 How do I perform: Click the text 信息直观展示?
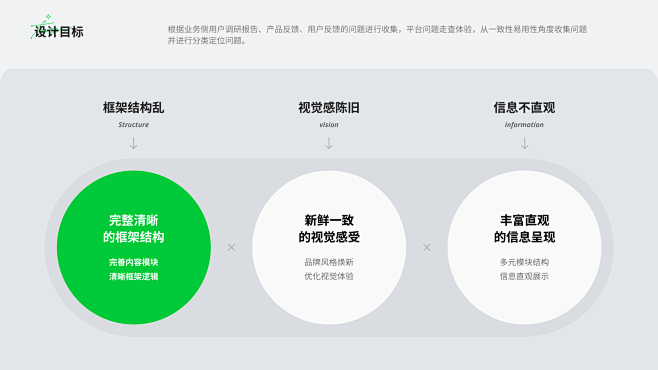[x=524, y=276]
